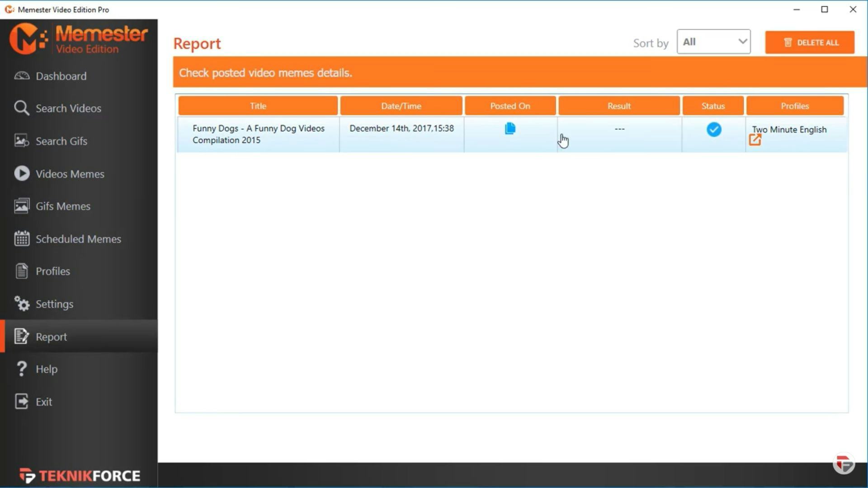
Task: Open Scheduled Memes calendar icon
Action: [x=21, y=239]
